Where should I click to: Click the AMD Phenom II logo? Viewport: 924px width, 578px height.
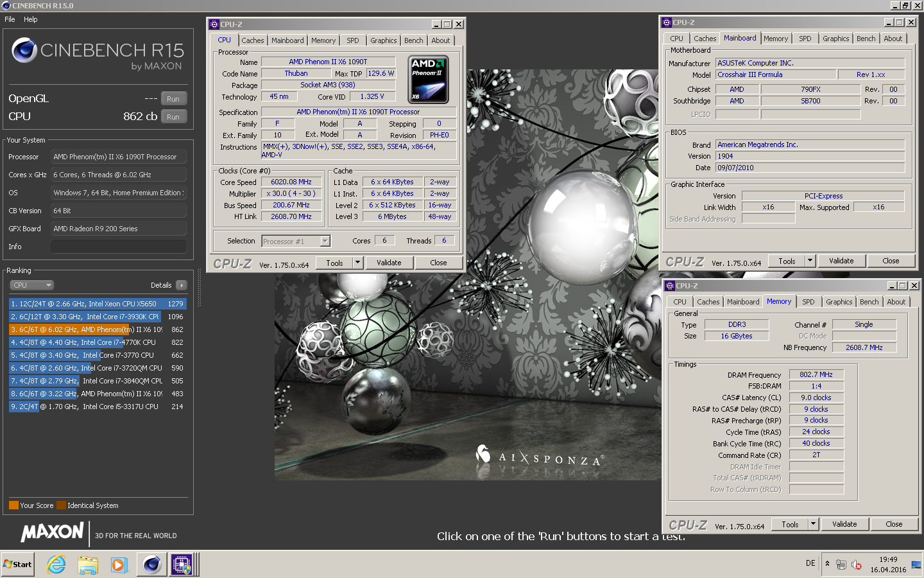[x=428, y=80]
